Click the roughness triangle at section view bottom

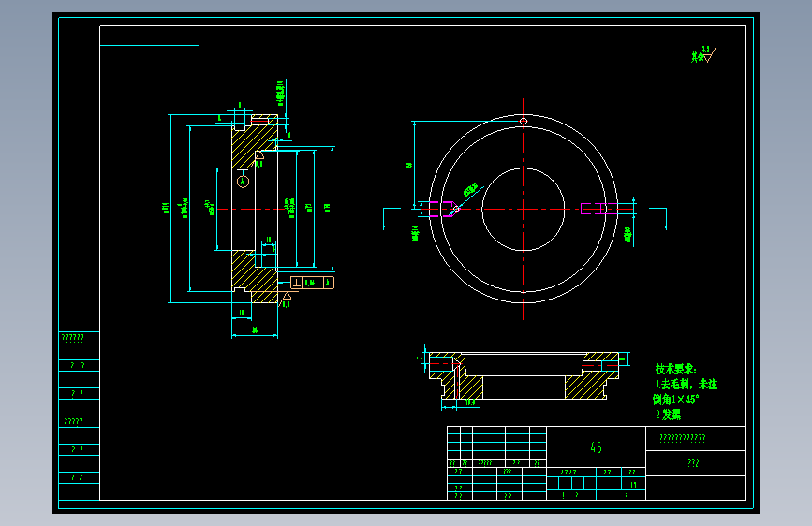pos(286,298)
